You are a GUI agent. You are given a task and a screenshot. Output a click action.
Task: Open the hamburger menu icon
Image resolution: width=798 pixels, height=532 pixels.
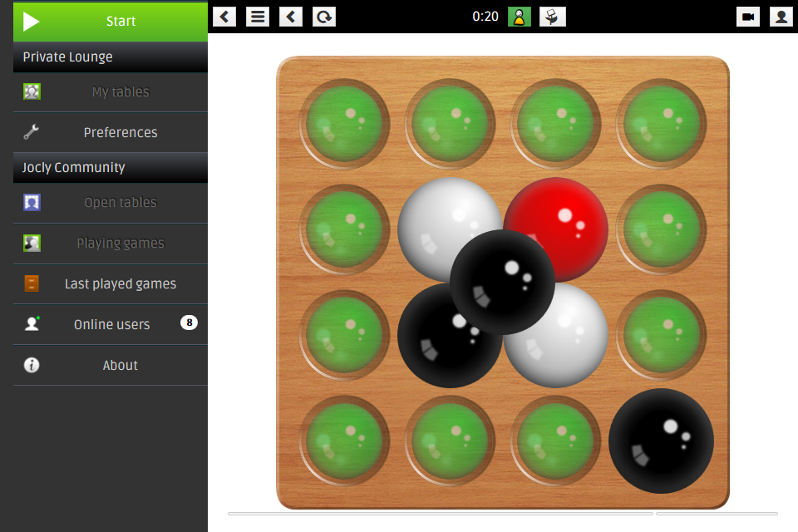[x=258, y=17]
